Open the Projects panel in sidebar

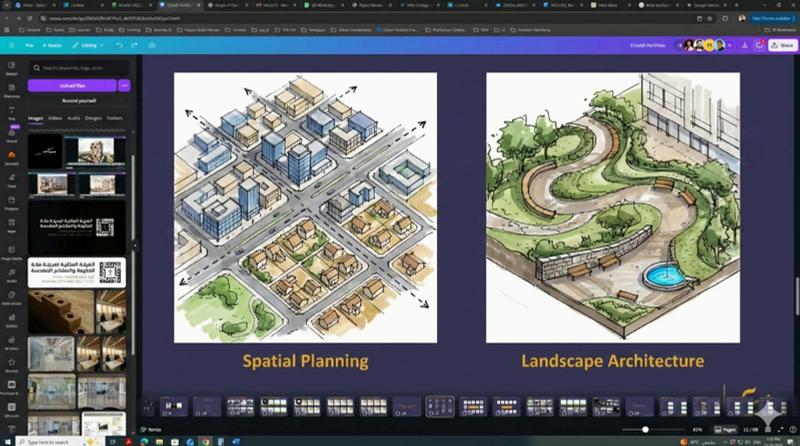click(x=11, y=203)
